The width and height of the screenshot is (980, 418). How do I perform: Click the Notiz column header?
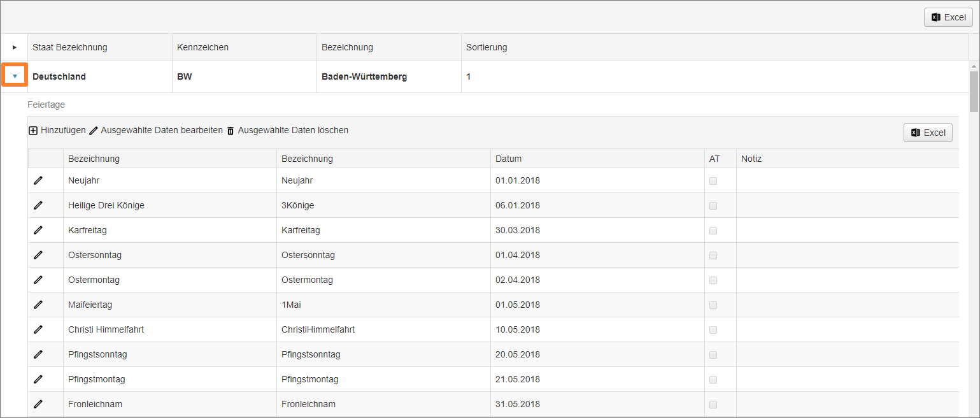848,159
